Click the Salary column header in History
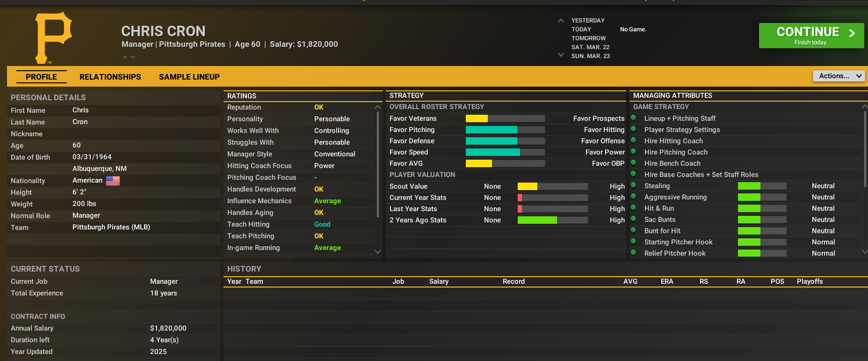This screenshot has width=868, height=361. point(439,281)
